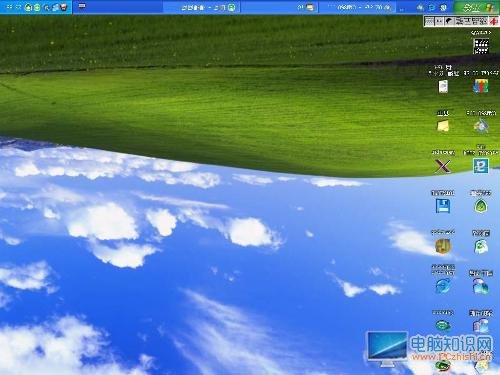Open the gray round icon beside the folder
The width and height of the screenshot is (500, 375).
click(481, 126)
